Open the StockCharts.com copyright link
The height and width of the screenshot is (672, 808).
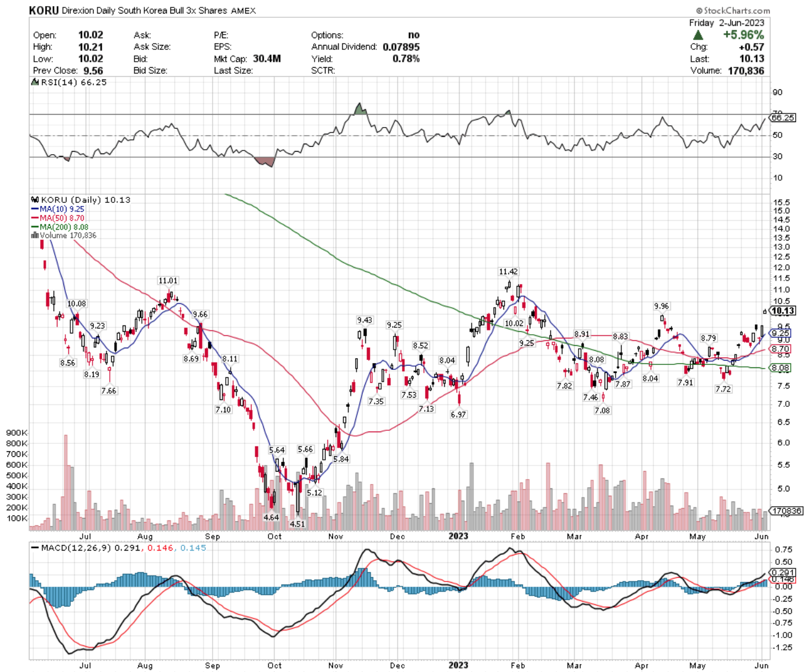733,10
